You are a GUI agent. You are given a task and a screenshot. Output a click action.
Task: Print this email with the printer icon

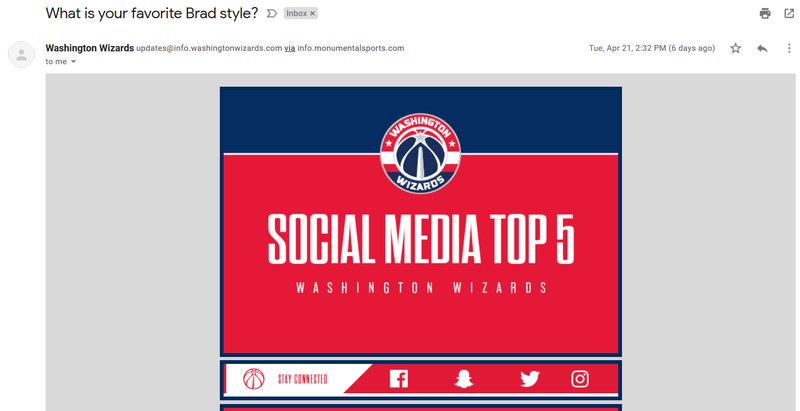[x=765, y=14]
